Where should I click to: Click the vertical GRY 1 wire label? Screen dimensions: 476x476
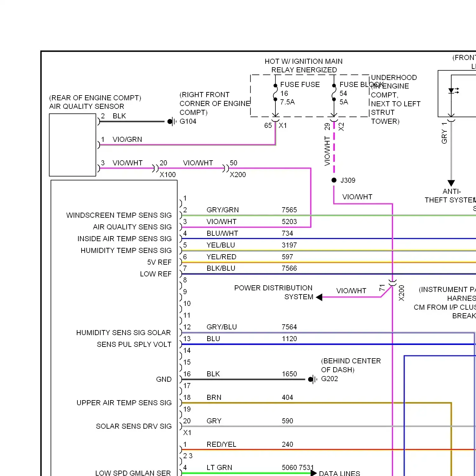coord(444,133)
